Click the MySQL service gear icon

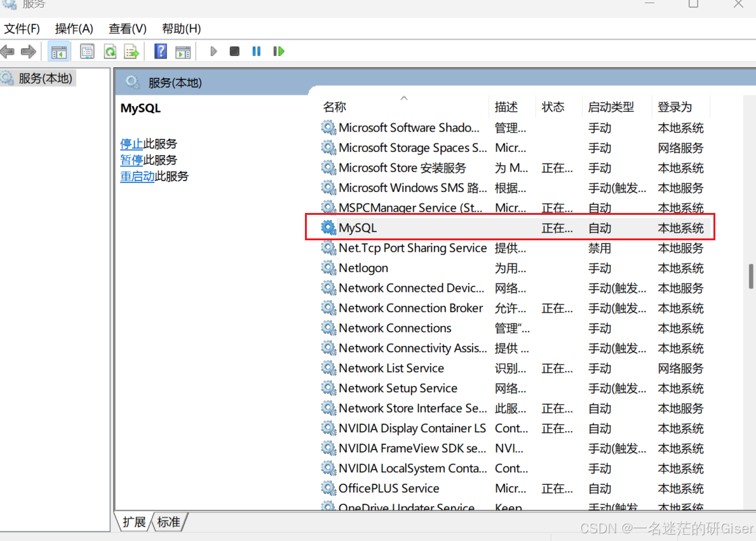coord(328,228)
